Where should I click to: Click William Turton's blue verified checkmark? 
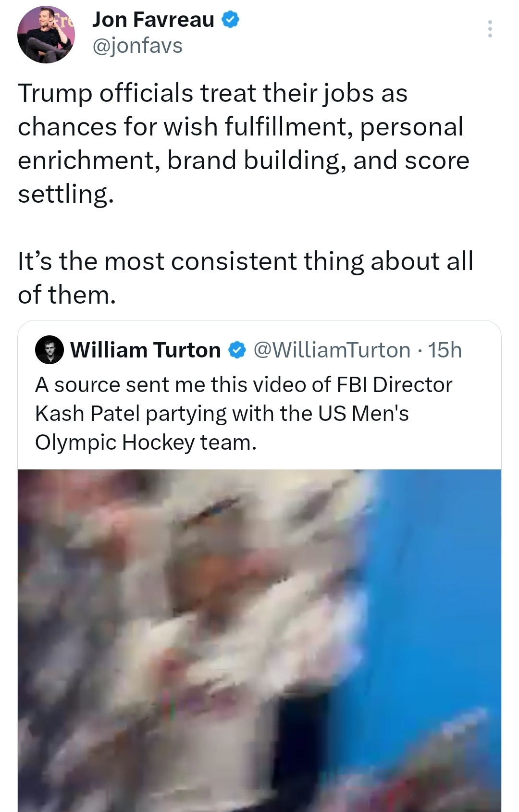[x=236, y=350]
